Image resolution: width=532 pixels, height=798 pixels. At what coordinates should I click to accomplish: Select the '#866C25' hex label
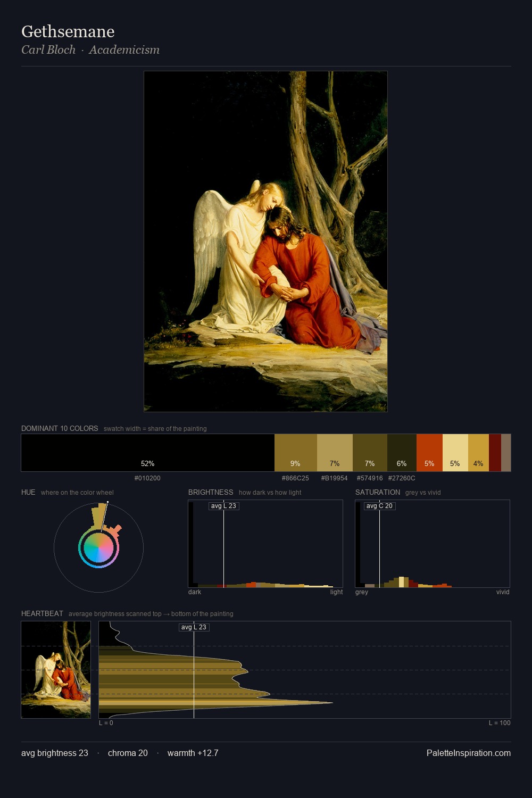click(295, 478)
